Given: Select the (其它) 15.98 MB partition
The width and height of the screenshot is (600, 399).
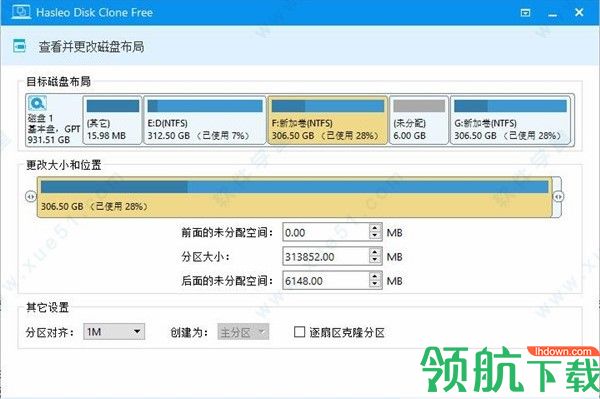Looking at the screenshot, I should (x=112, y=120).
